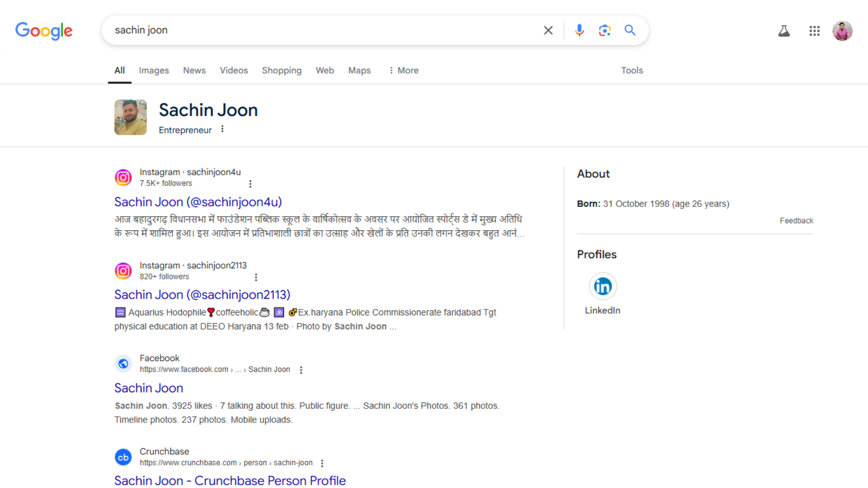
Task: Open Search Labs flask icon
Action: pyautogui.click(x=784, y=31)
